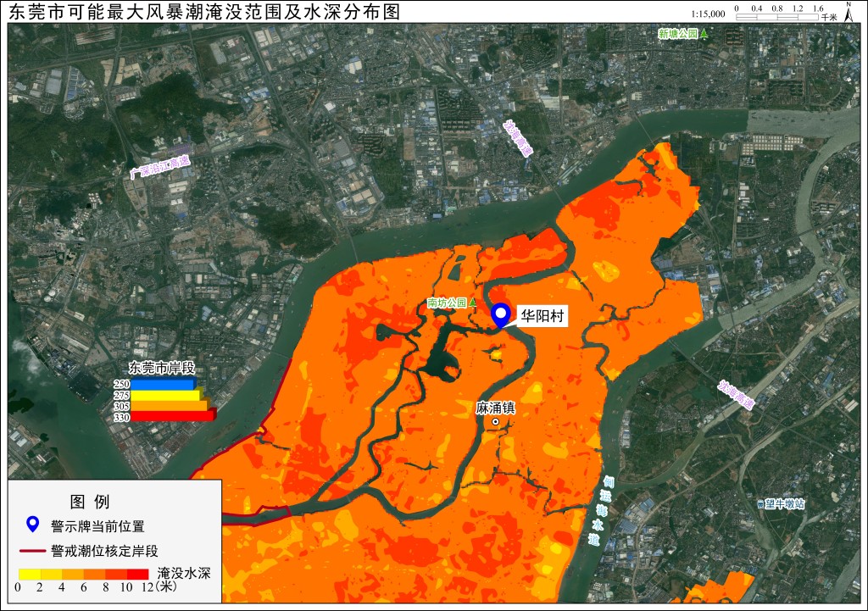The width and height of the screenshot is (868, 611).
Task: Select the 麻涌镇 town circle marker
Action: tap(495, 422)
